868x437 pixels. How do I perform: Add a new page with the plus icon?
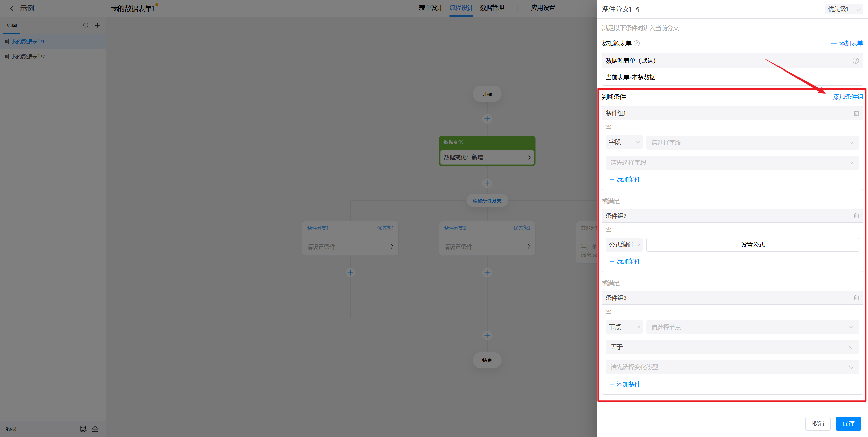coord(97,25)
